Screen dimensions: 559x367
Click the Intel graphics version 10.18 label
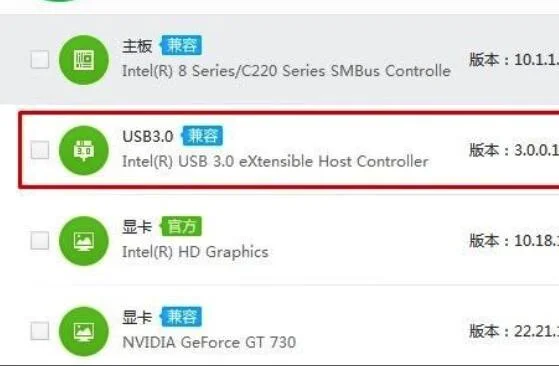[x=514, y=241]
